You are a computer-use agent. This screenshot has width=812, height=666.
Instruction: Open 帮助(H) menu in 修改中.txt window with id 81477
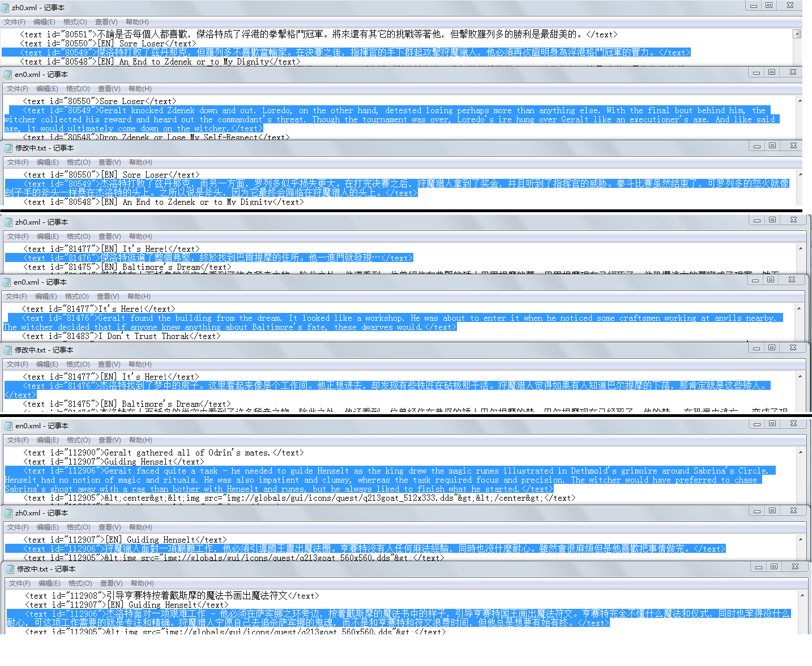[140, 364]
